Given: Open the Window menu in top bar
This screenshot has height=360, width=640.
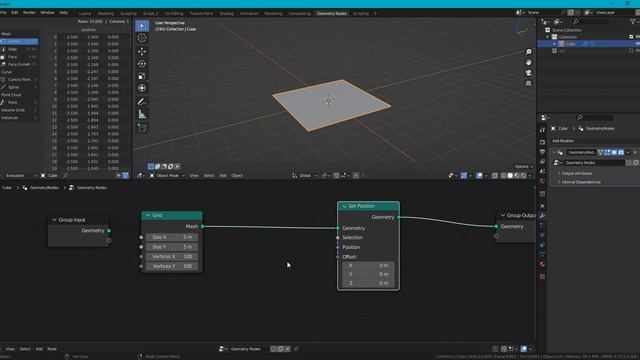Looking at the screenshot, I should [47, 13].
